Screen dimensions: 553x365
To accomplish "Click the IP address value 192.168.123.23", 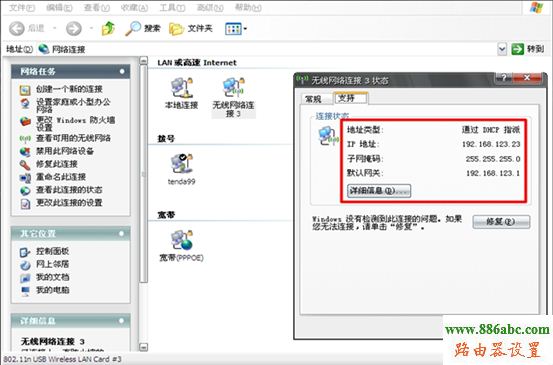I will (x=491, y=144).
